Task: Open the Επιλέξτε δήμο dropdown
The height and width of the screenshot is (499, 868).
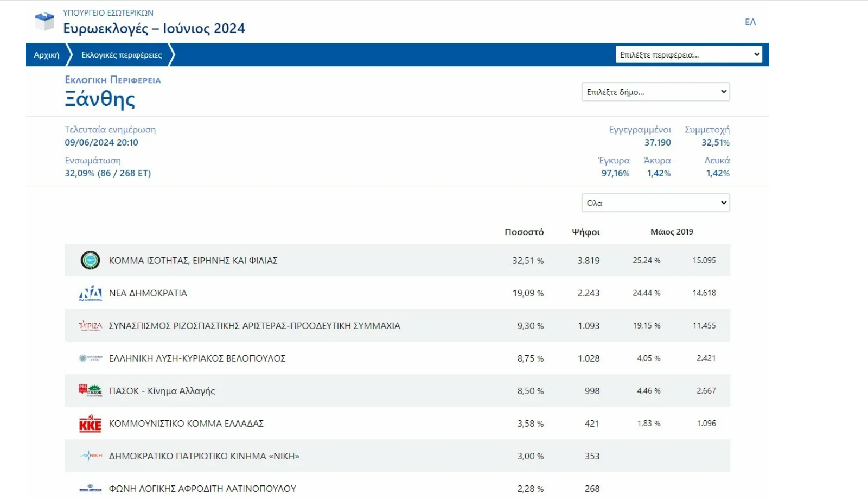Action: click(655, 92)
